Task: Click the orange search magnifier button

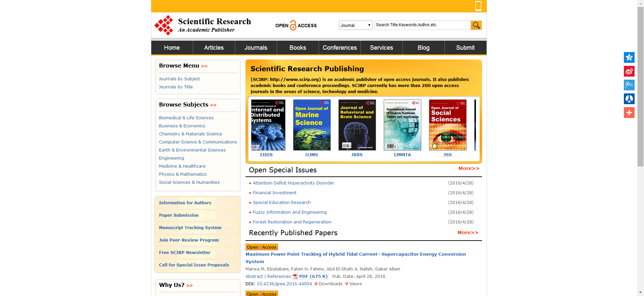Action: pyautogui.click(x=476, y=25)
